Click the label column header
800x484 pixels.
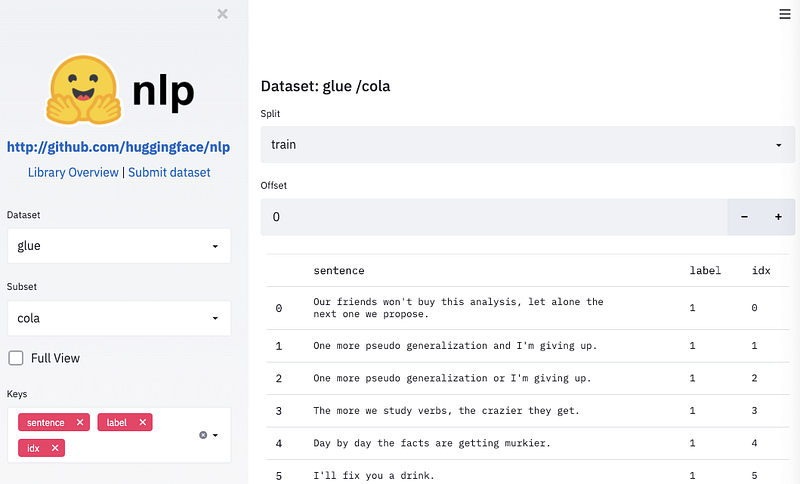705,271
